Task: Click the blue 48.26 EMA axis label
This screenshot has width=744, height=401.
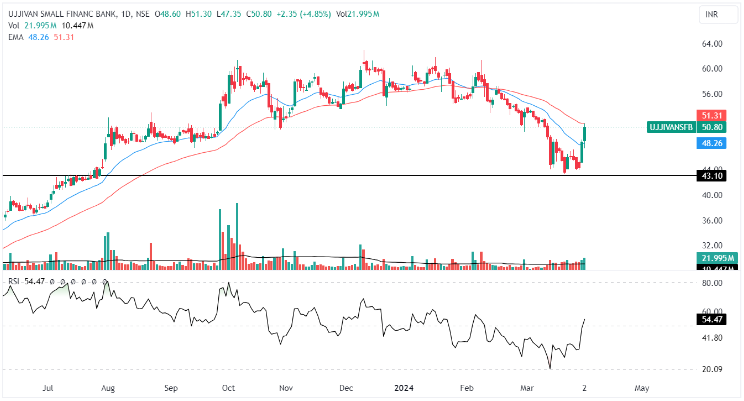Action: 713,142
